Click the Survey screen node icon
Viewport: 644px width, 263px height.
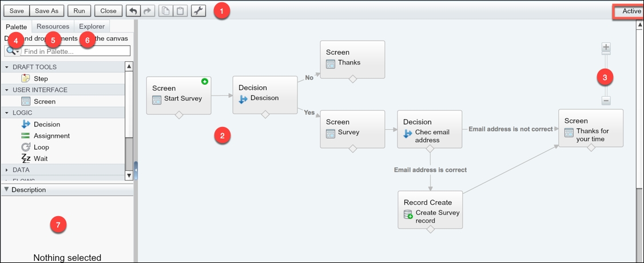tap(331, 133)
